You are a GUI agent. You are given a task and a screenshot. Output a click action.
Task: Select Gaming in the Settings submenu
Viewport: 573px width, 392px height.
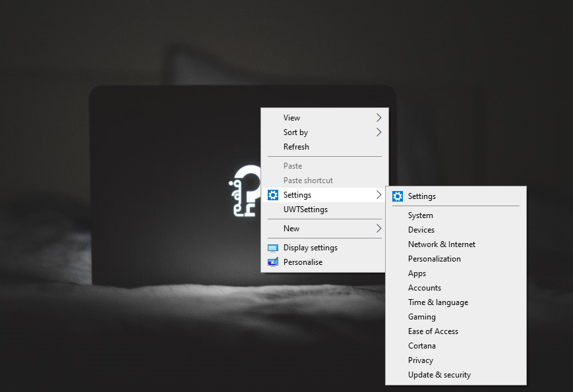(x=456, y=317)
